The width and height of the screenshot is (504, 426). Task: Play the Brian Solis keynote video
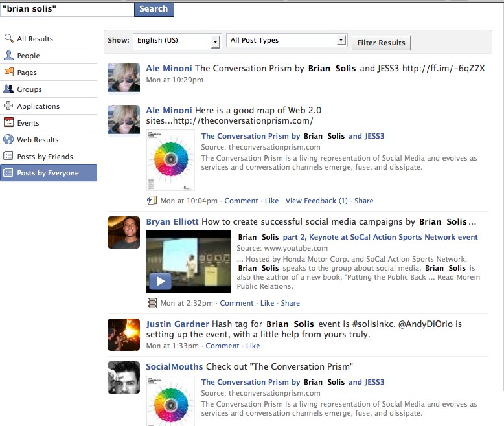tap(160, 282)
